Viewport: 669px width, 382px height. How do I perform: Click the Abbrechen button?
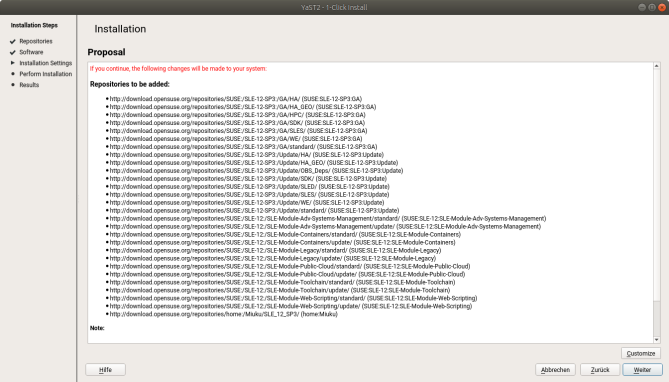tap(555, 370)
